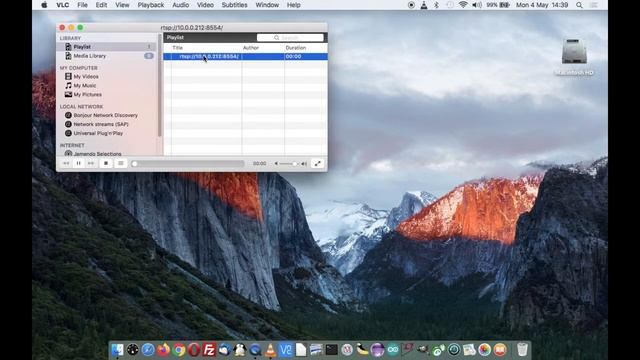Click the Wi-Fi status icon
The width and height of the screenshot is (640, 360).
[463, 5]
